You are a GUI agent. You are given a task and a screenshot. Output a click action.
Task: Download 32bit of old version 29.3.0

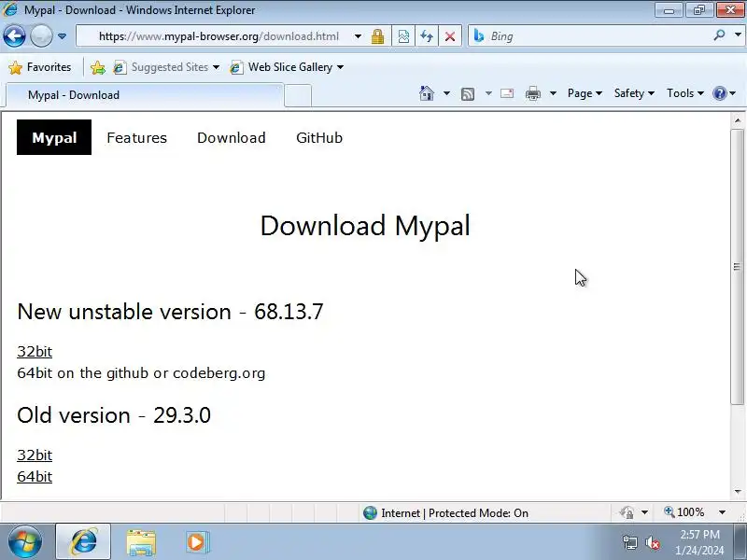tap(35, 455)
